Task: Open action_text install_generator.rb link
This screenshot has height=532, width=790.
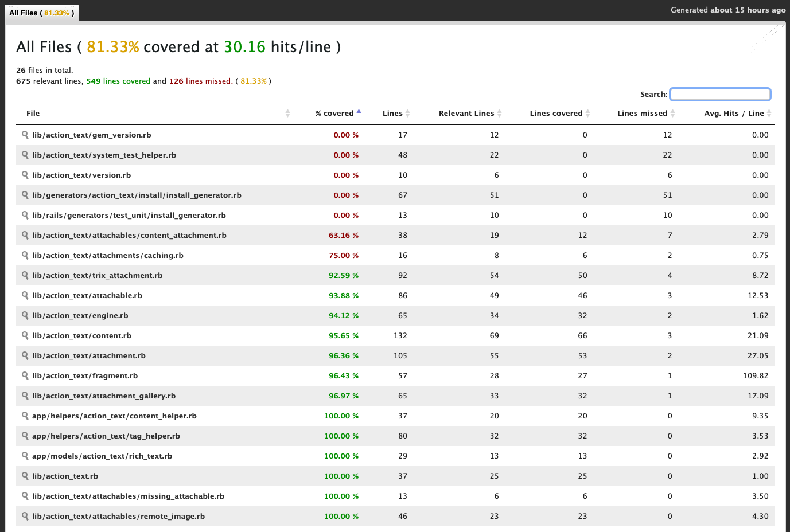Action: click(137, 195)
